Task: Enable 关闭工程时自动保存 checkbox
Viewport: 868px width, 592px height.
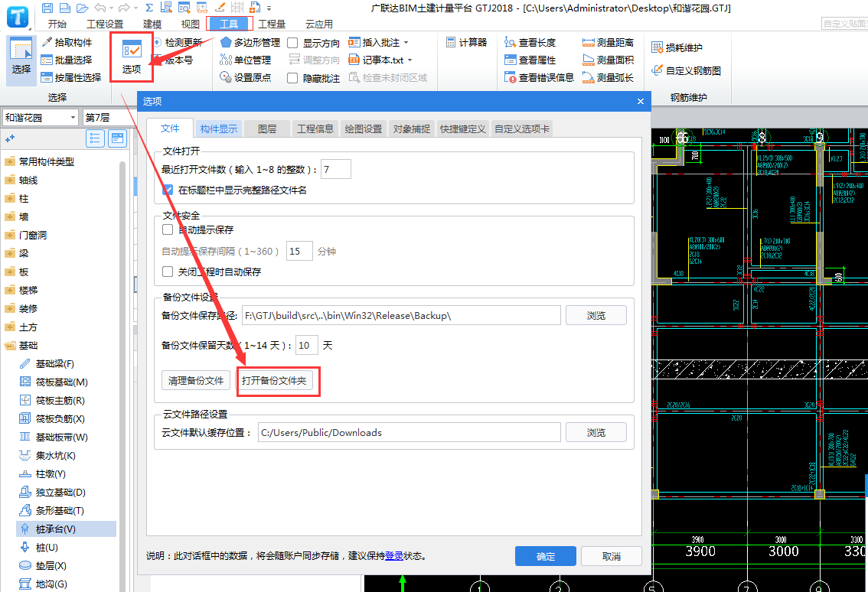Action: coord(168,271)
